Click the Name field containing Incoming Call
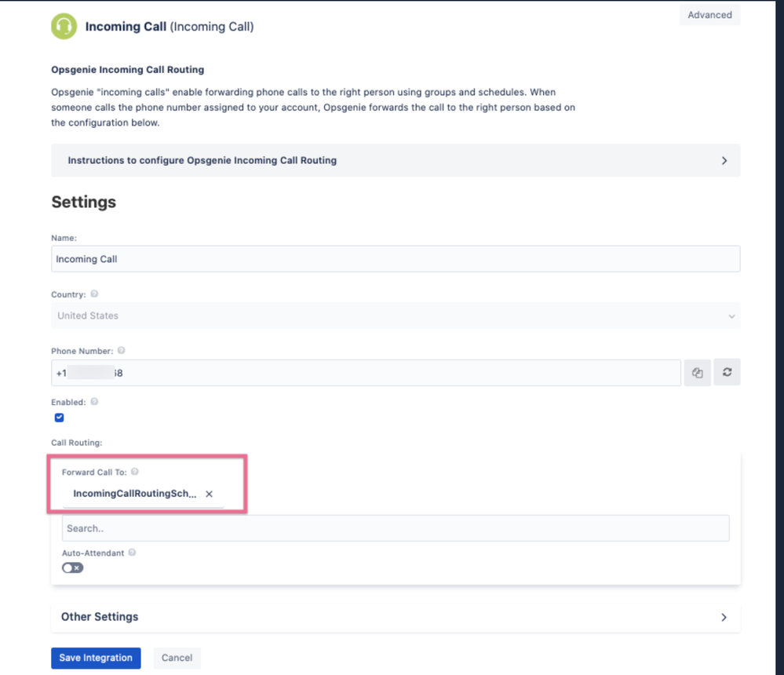784x675 pixels. [x=396, y=259]
